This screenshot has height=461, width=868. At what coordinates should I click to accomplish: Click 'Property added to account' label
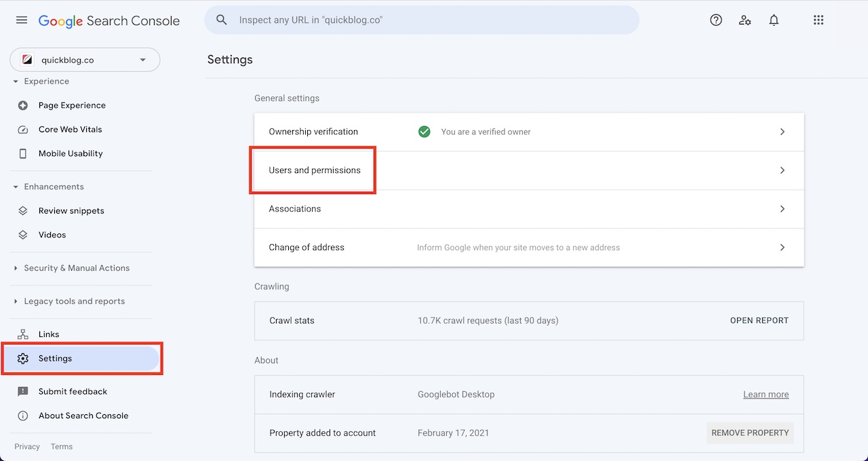tap(323, 433)
